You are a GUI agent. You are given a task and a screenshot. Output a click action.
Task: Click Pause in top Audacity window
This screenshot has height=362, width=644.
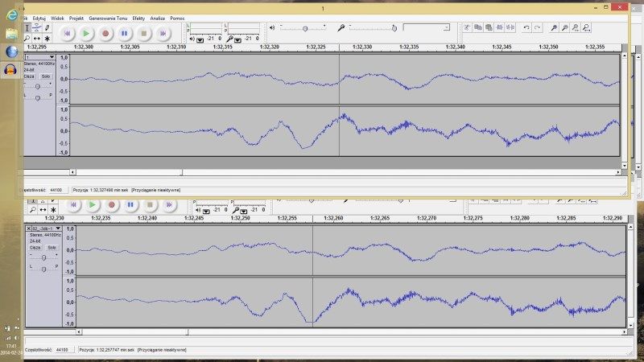125,33
